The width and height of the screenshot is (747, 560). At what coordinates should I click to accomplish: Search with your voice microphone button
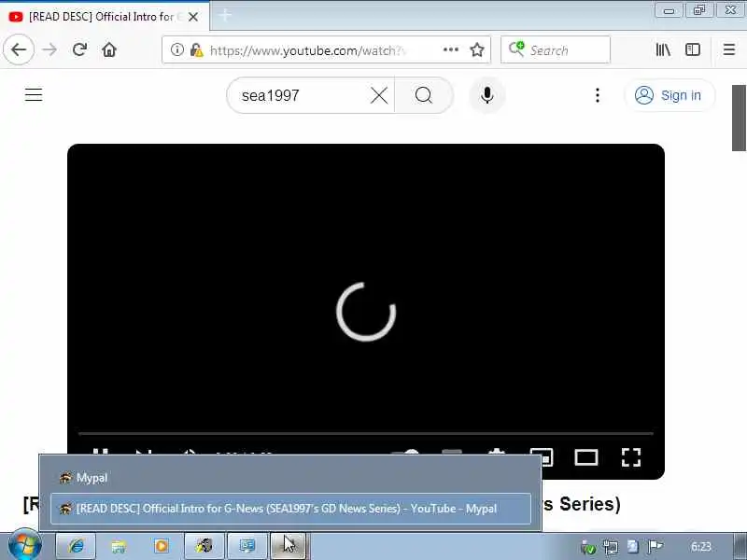point(486,95)
